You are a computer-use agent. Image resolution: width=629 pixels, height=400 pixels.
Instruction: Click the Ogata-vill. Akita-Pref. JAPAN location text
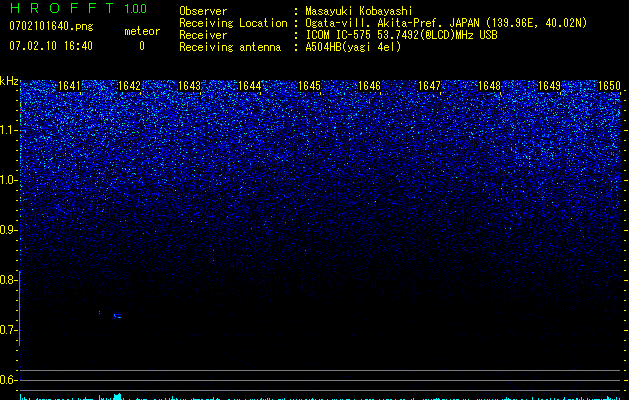click(x=446, y=23)
